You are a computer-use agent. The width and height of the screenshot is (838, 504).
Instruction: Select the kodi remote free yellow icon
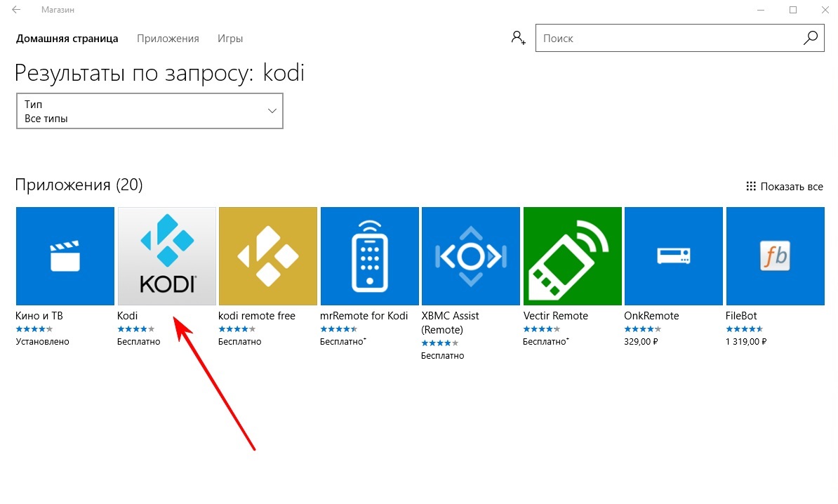[268, 256]
